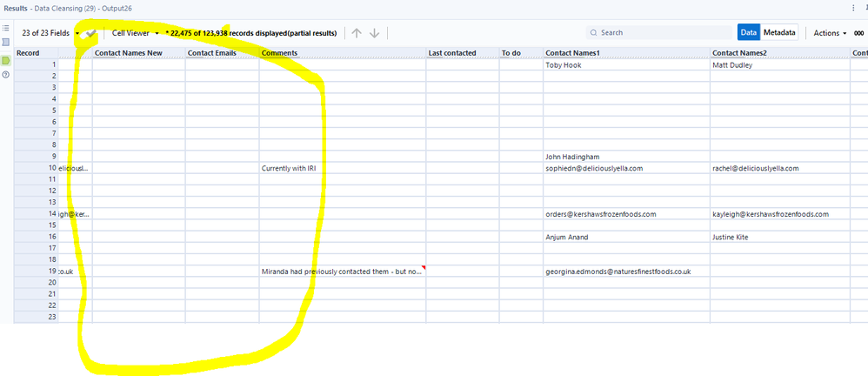
Task: Go to next record with down arrow
Action: 374,33
